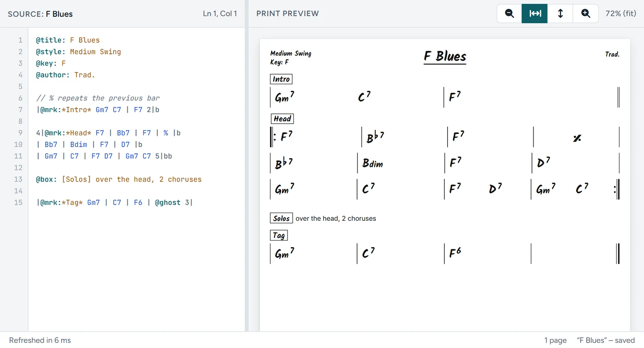Click the Refreshed in 6 ms status
The width and height of the screenshot is (644, 348).
pos(40,340)
